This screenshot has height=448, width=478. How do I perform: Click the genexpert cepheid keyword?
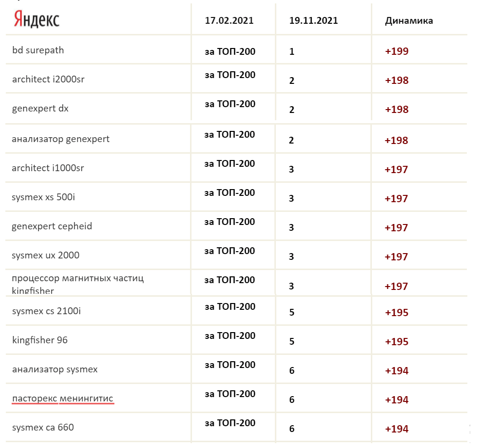point(52,226)
